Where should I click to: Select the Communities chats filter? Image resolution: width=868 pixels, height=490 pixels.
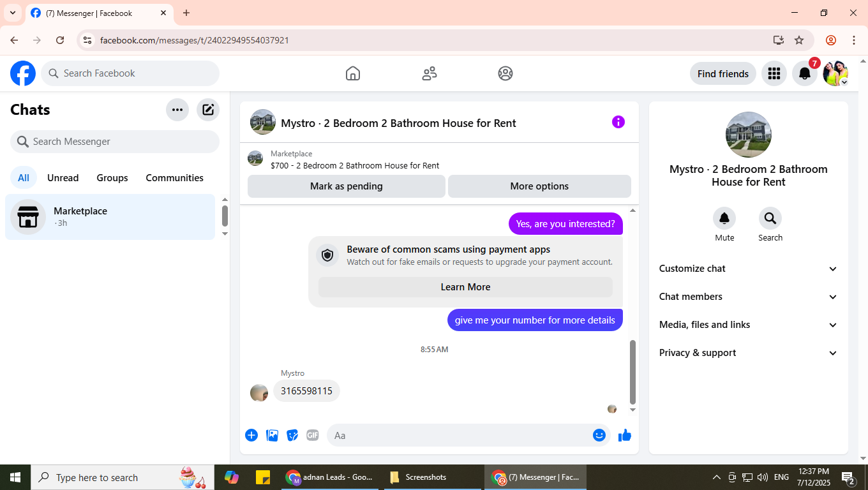175,178
